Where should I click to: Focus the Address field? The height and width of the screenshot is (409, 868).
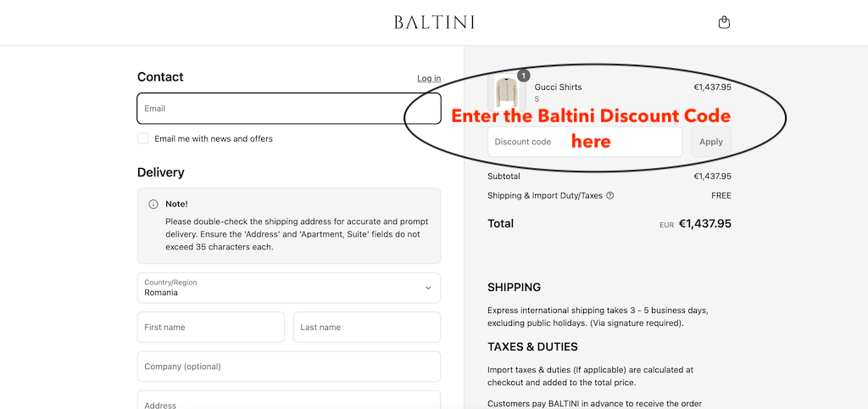pos(289,401)
